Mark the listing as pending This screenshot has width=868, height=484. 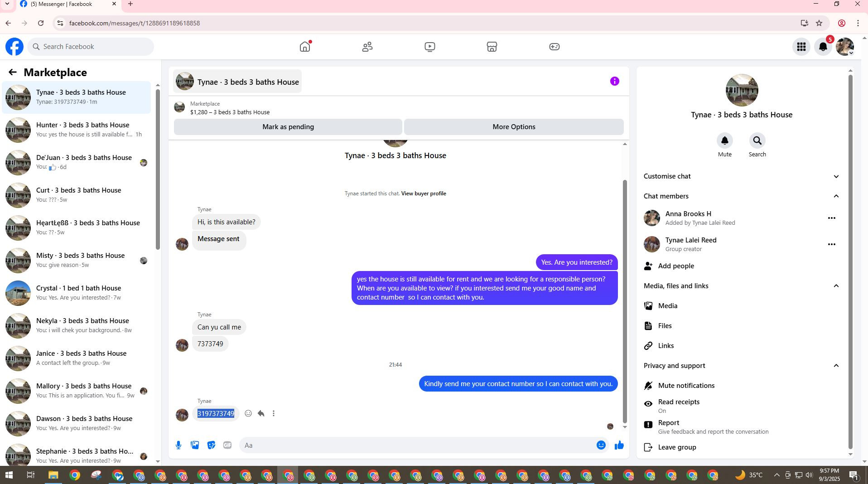pos(288,127)
